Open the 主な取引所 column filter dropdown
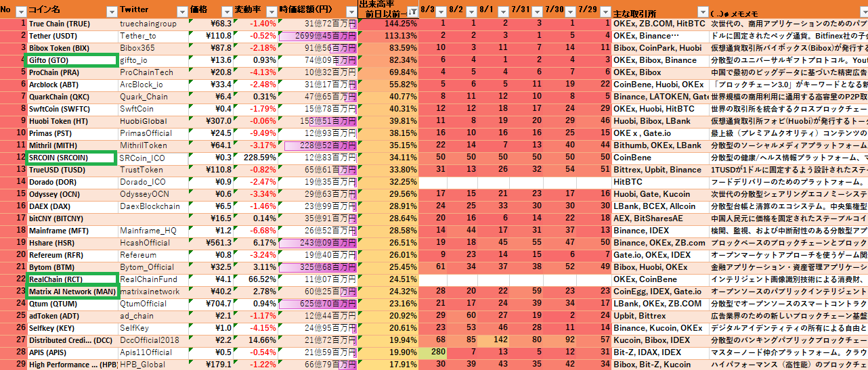868x370 pixels. pyautogui.click(x=700, y=11)
